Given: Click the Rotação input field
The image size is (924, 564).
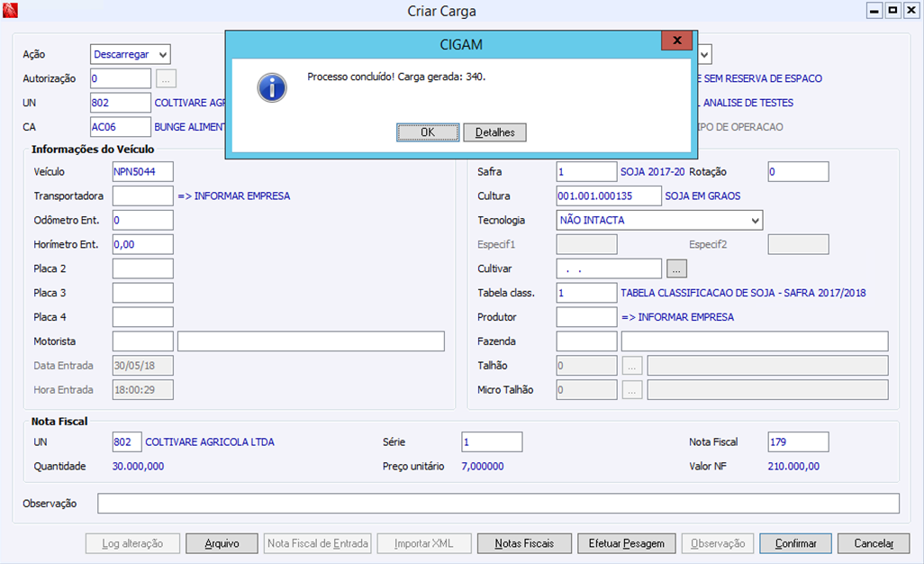Looking at the screenshot, I should tap(799, 171).
